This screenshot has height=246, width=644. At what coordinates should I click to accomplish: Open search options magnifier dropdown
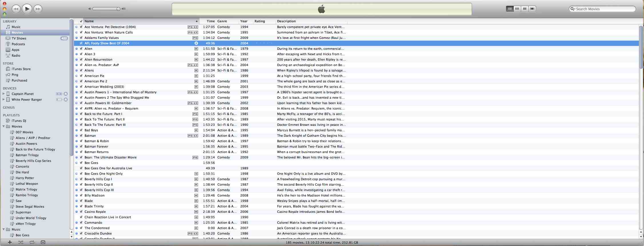click(x=573, y=9)
